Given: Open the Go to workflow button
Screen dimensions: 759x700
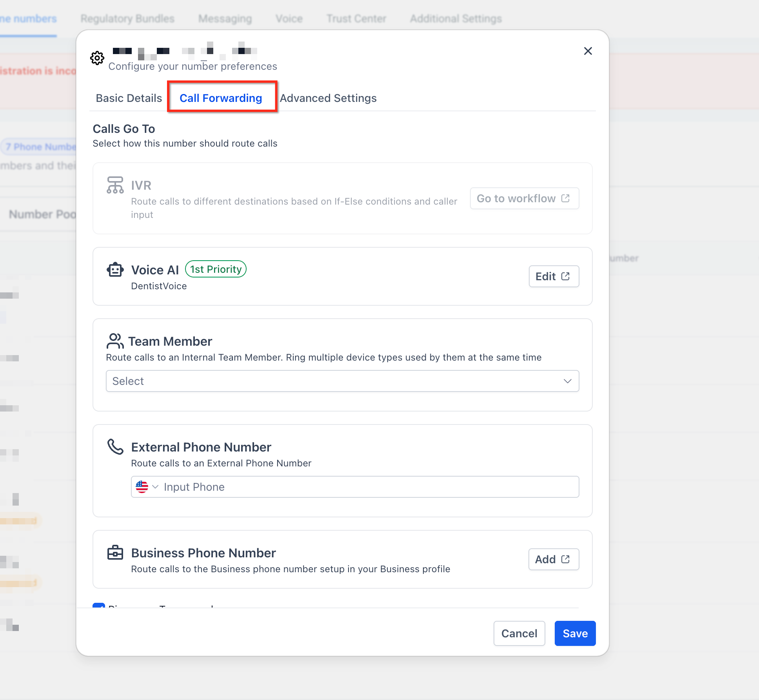Looking at the screenshot, I should click(x=525, y=198).
